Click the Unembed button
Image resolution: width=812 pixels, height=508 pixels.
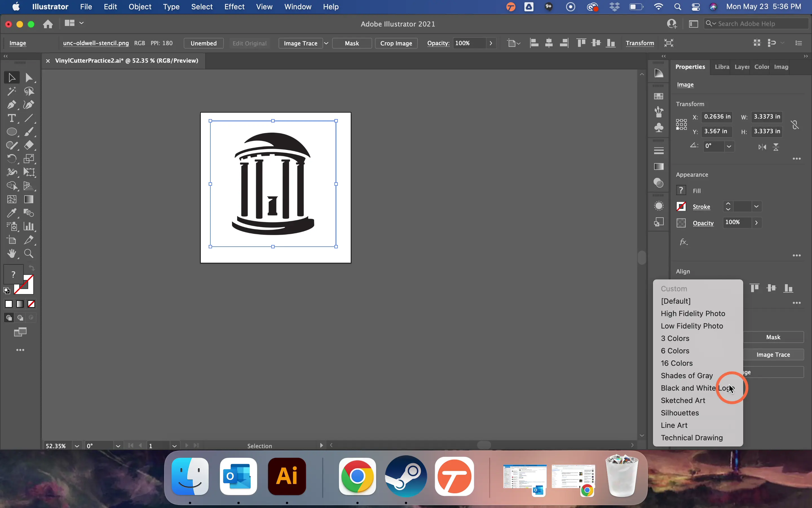click(204, 43)
